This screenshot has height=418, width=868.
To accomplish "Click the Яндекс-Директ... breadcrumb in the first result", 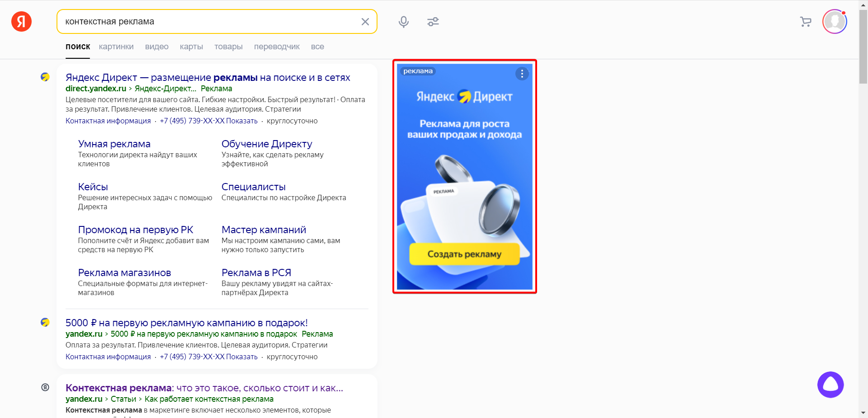I will [165, 89].
